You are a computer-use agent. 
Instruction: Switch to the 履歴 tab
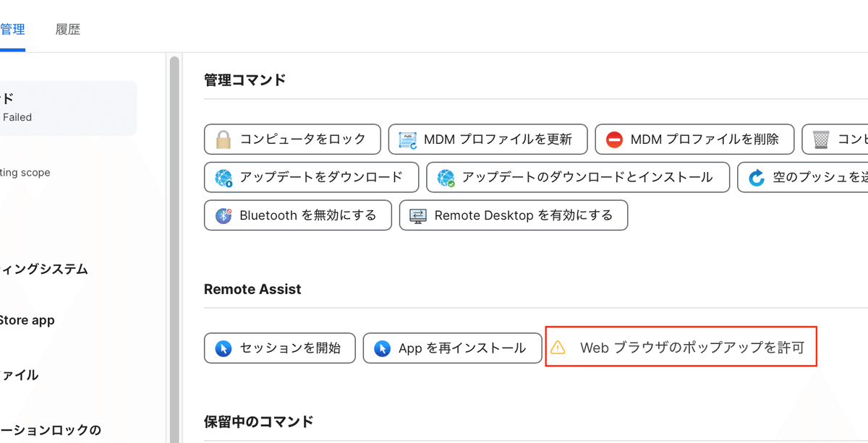pos(68,30)
